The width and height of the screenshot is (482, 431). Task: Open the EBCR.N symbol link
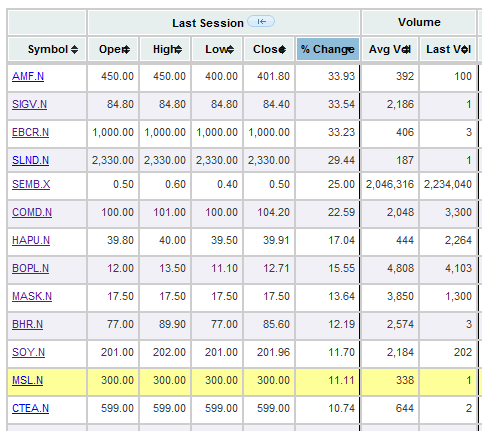click(x=30, y=132)
